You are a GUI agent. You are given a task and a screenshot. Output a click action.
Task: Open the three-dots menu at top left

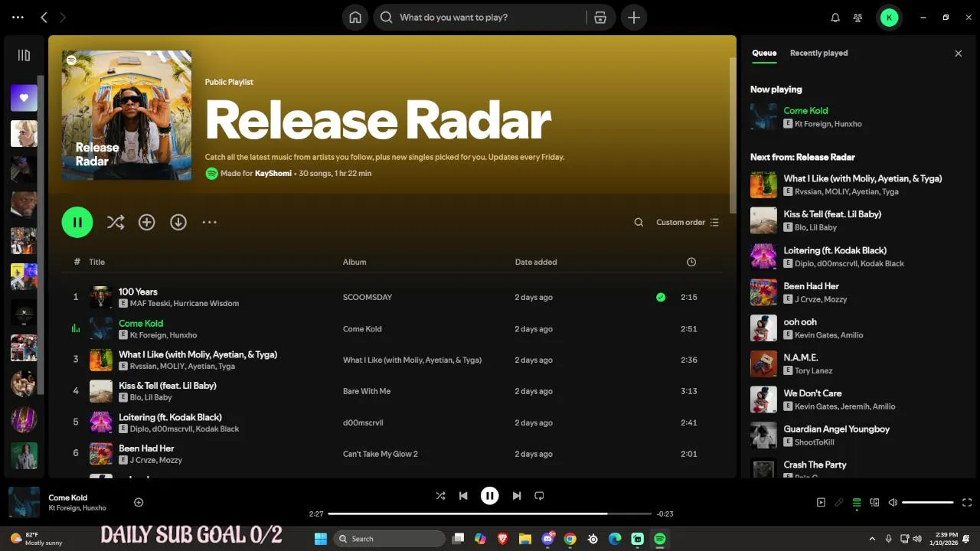point(18,17)
